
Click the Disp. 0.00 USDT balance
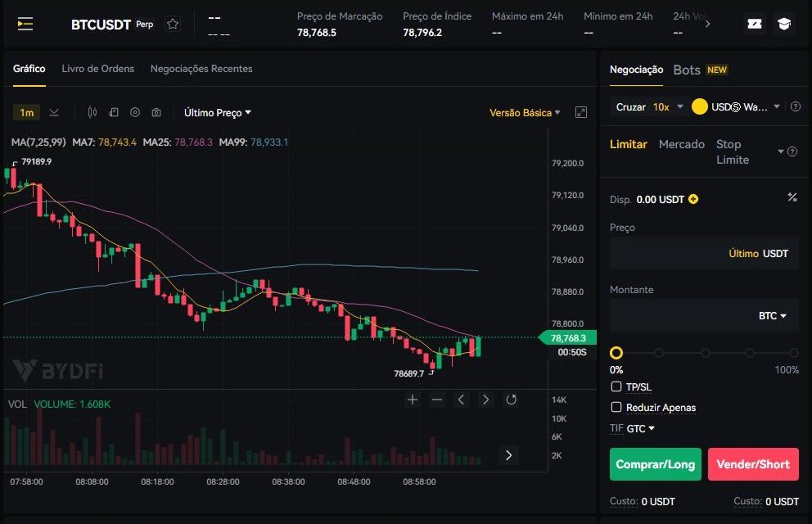tap(647, 199)
